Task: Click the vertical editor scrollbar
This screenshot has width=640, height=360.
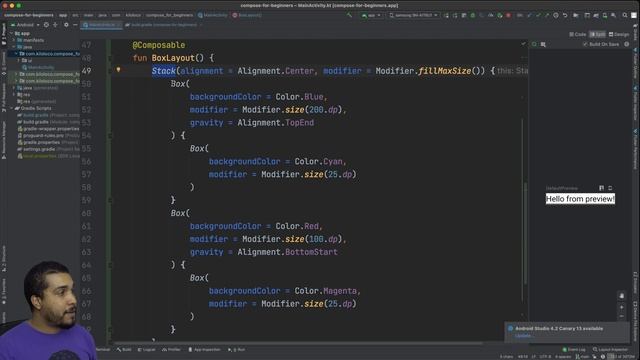Action: coord(525,233)
